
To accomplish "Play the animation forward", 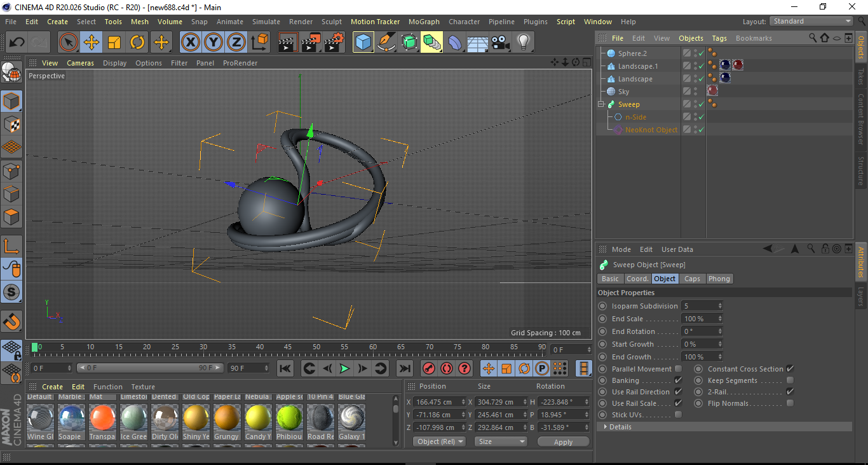I will click(344, 368).
